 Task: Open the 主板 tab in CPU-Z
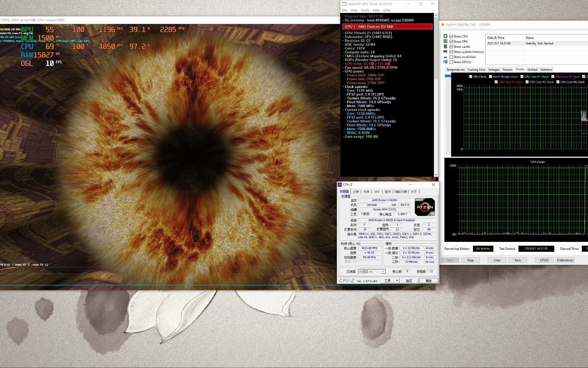356,192
